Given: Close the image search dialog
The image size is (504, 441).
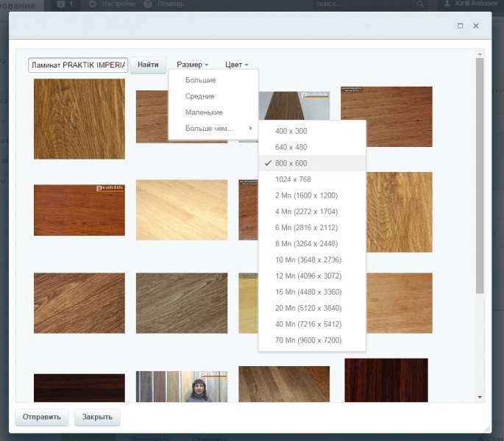Looking at the screenshot, I should (476, 26).
